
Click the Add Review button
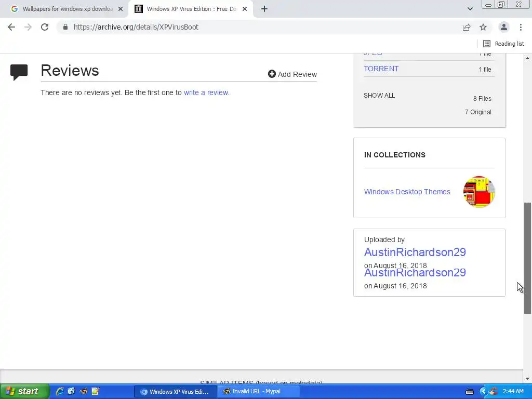pos(292,74)
